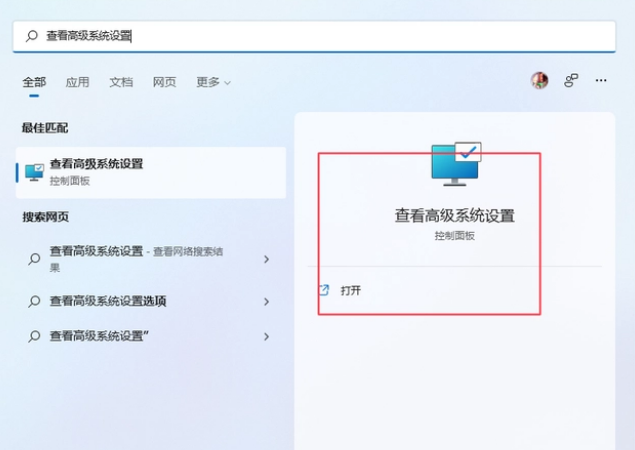This screenshot has height=450, width=635.
Task: Click the open-external icon beside 打开
Action: tap(324, 290)
